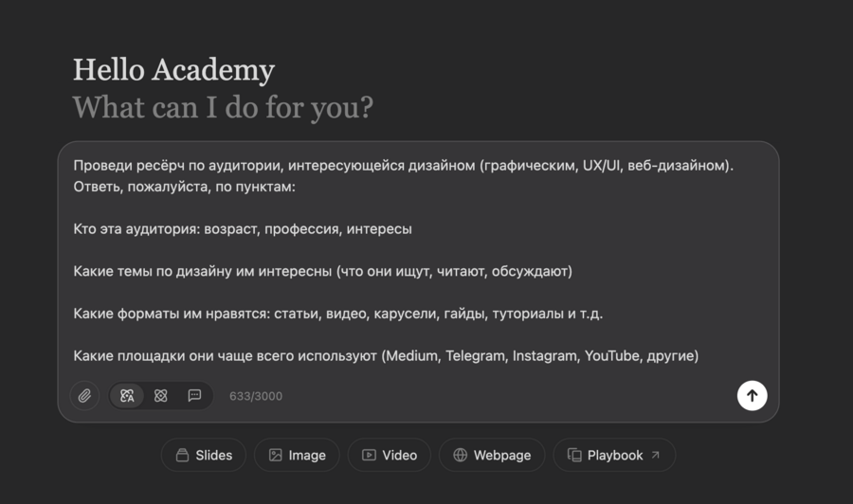Select the Webpage option label
This screenshot has width=853, height=504.
pyautogui.click(x=502, y=456)
